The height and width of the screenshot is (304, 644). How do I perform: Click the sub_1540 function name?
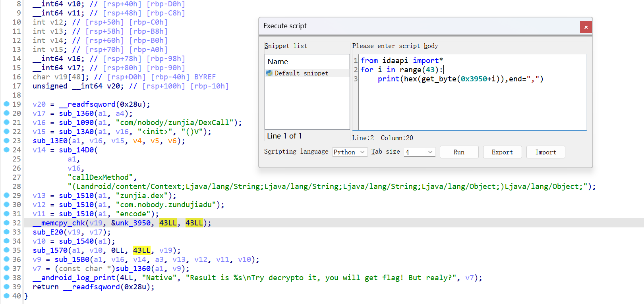coord(76,241)
